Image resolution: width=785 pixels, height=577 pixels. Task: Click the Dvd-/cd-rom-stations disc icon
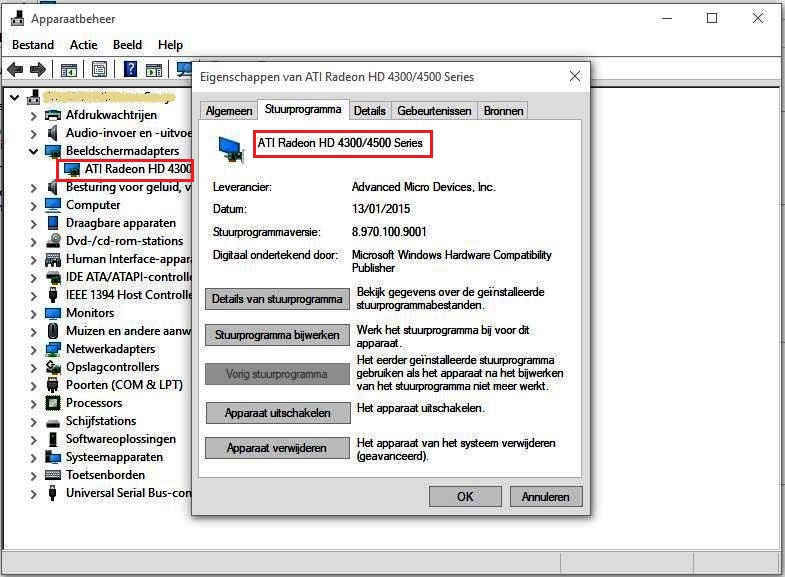coord(53,241)
